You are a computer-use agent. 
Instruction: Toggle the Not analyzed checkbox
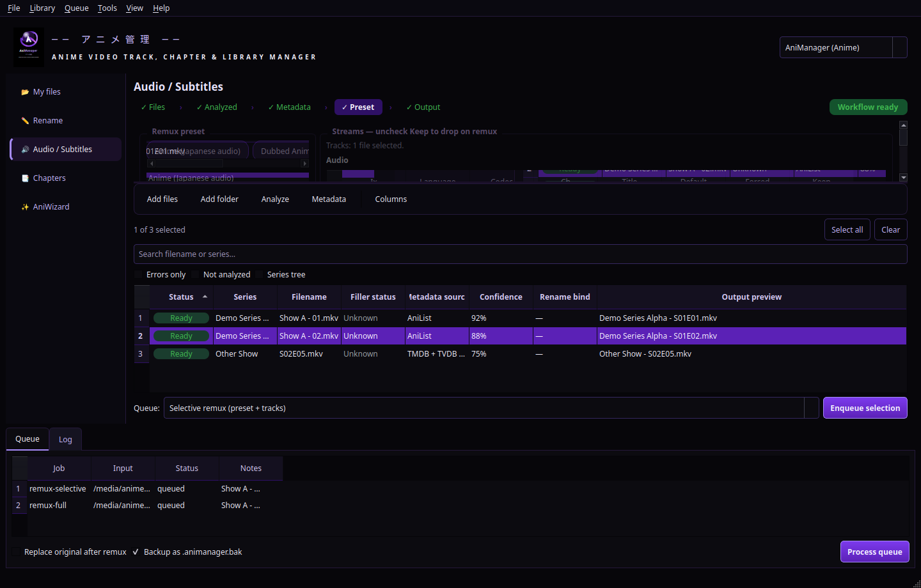click(195, 275)
